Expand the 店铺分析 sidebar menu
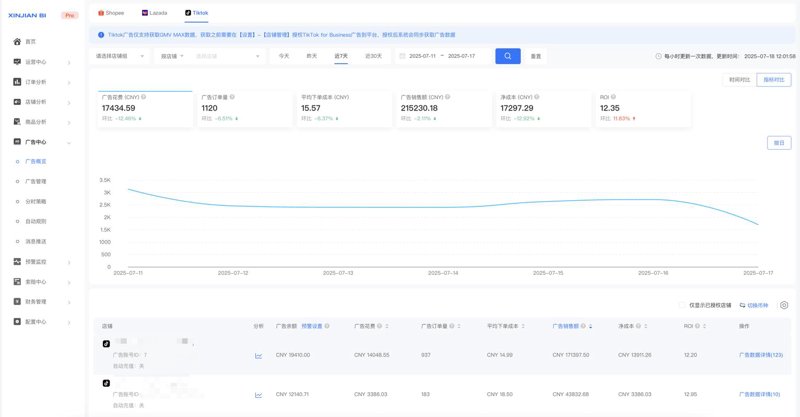 69,102
